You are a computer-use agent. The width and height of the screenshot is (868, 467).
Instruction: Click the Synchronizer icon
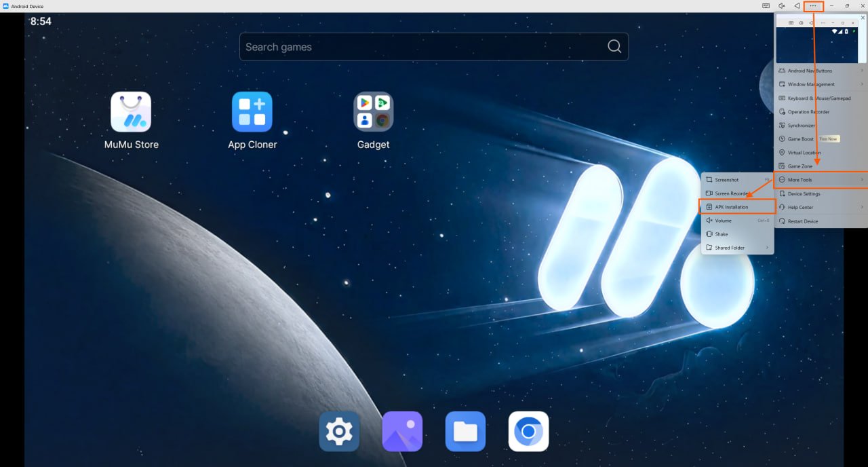(782, 126)
